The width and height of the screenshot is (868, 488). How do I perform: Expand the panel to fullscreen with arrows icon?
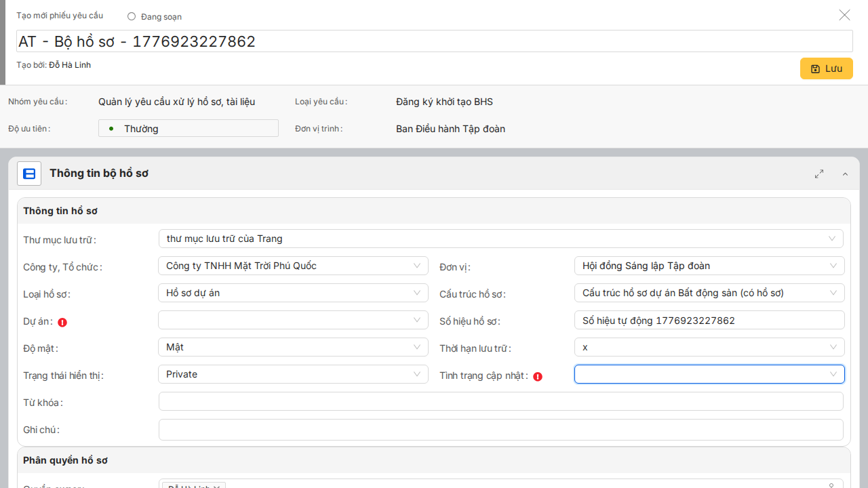819,174
